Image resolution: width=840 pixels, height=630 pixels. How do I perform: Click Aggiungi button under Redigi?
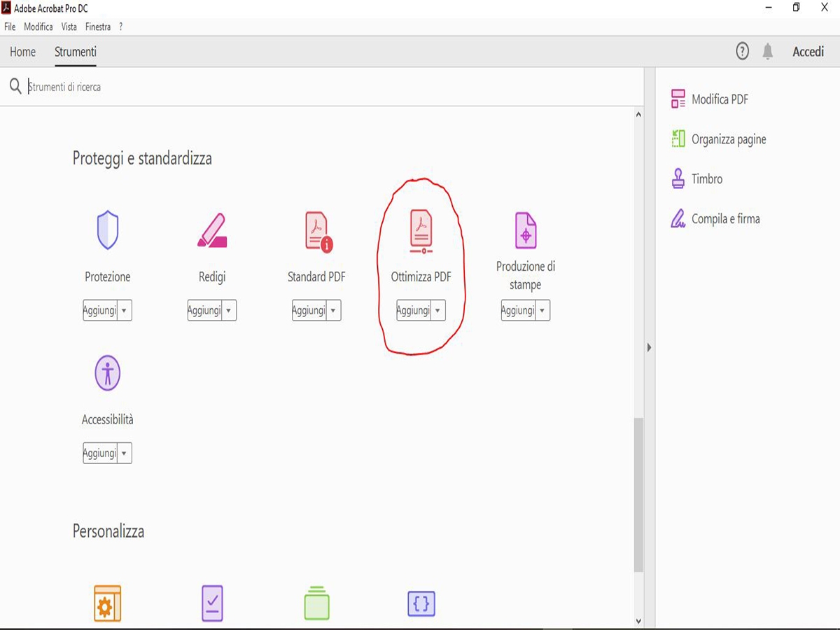click(204, 310)
